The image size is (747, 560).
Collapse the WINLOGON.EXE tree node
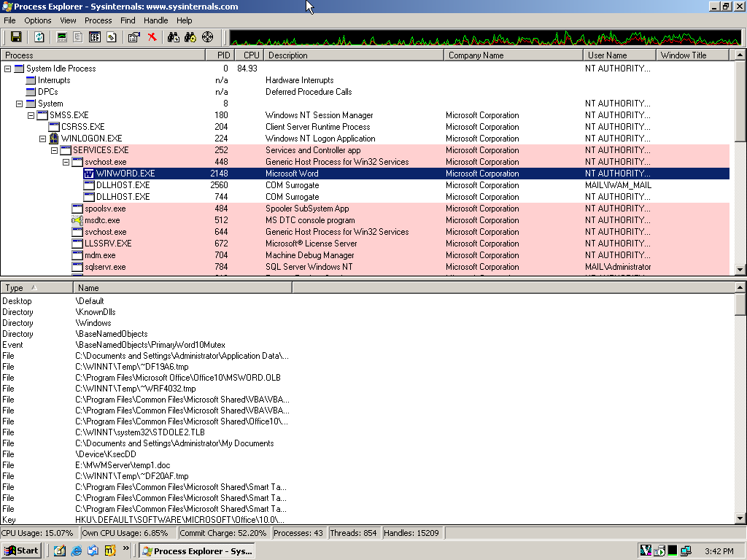(x=42, y=139)
